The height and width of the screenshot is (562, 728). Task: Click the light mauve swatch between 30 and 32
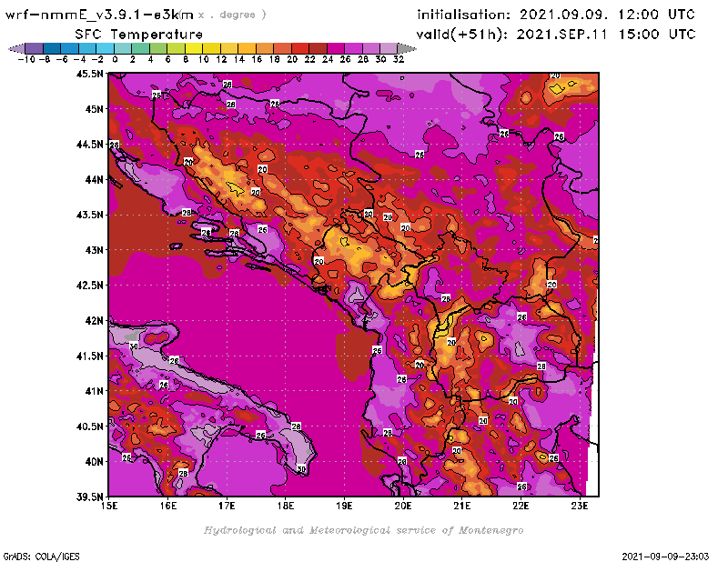(x=389, y=48)
